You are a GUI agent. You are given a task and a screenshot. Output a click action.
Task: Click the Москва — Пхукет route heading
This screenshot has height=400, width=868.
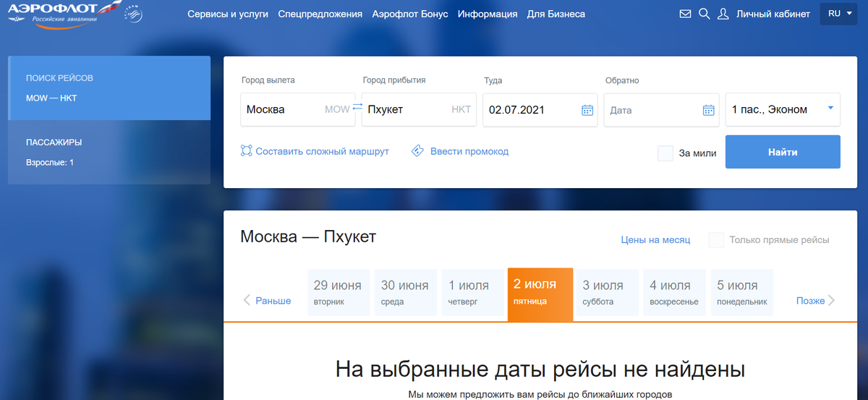point(308,237)
